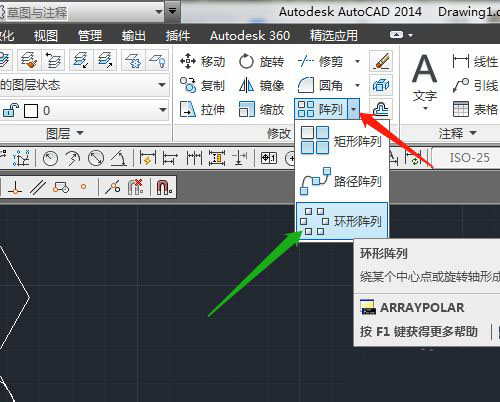Viewport: 500px width, 402px height.
Task: Switch to the 精选应用 ribbon tab
Action: (x=334, y=35)
